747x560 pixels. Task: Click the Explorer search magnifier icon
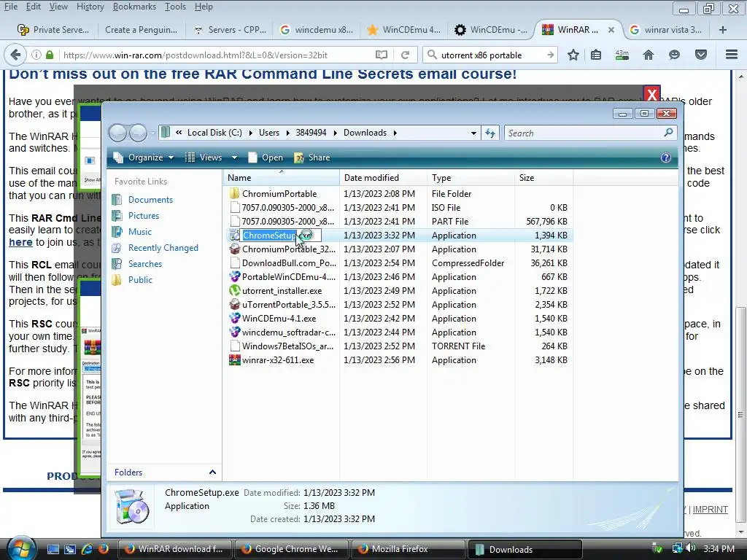tap(668, 133)
